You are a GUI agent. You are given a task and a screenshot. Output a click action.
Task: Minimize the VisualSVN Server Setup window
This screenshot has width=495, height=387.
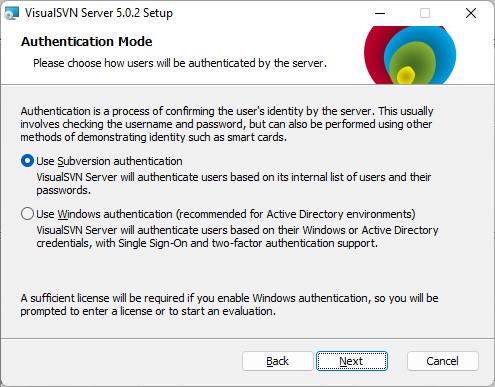pyautogui.click(x=380, y=13)
